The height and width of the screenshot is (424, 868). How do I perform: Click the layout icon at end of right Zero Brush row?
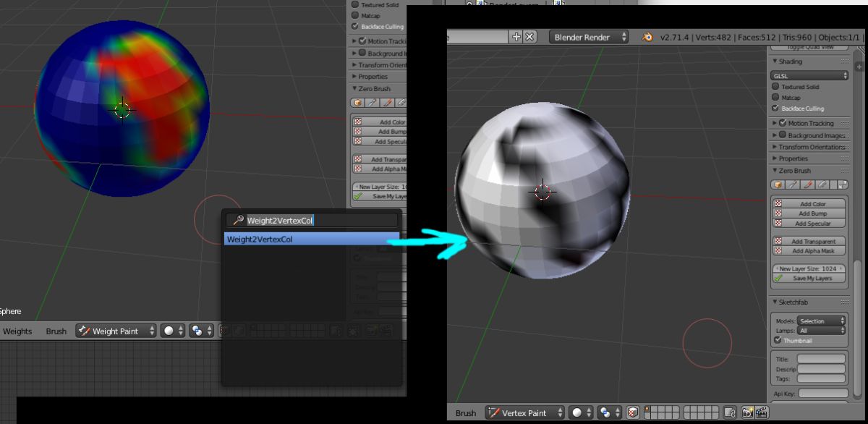point(842,185)
